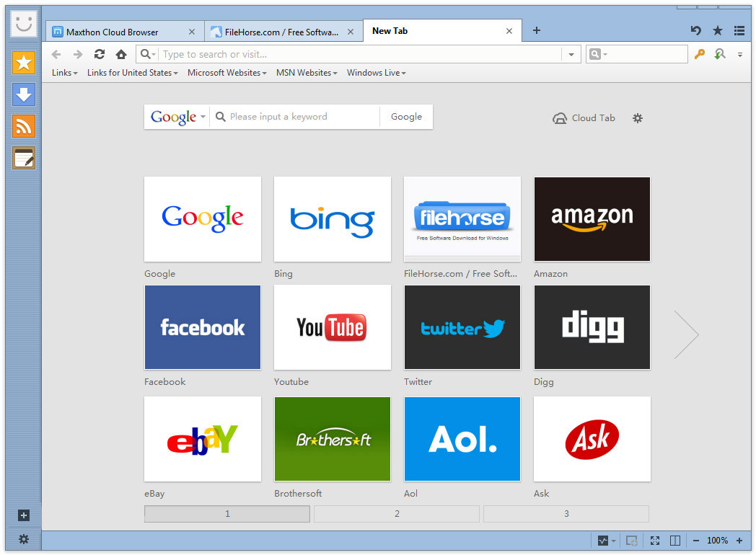Open the Brothersoft quick access thumbnail

point(333,439)
